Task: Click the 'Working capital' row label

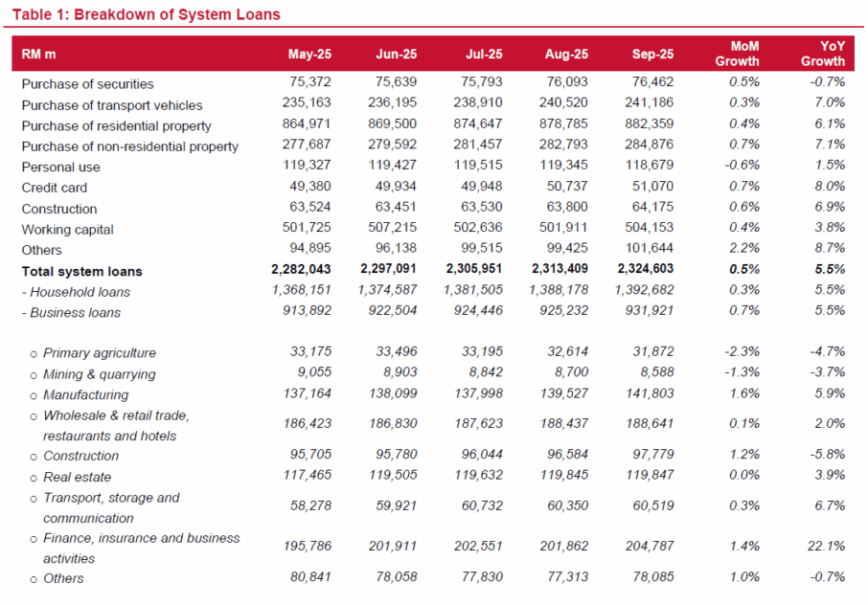Action: click(67, 230)
